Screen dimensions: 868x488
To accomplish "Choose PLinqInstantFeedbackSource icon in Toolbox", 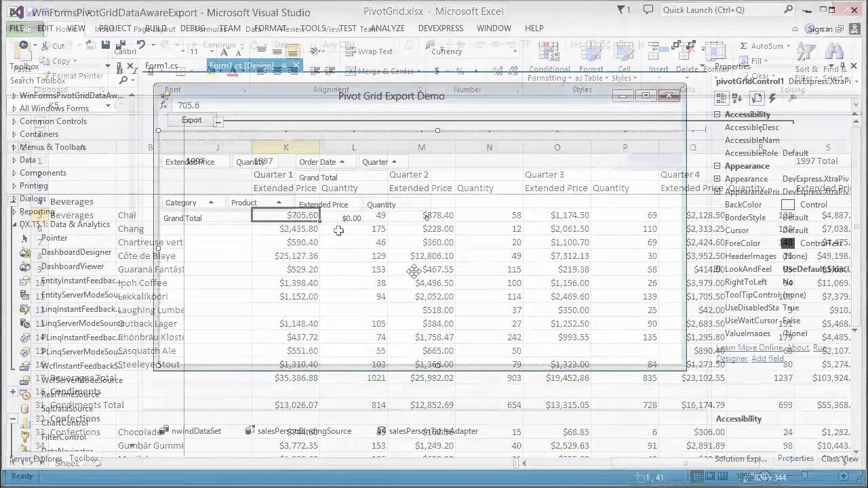I will (25, 338).
